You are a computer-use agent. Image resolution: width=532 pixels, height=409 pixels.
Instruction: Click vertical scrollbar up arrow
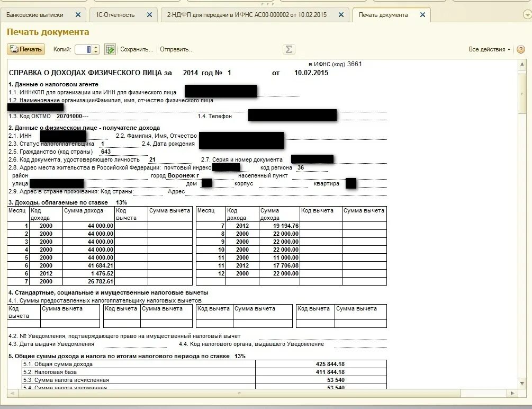tap(522, 64)
